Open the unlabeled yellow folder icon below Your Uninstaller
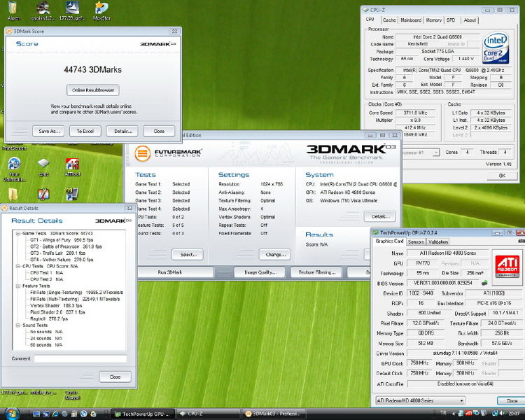Screen dimensions: 525x420 tap(13, 194)
